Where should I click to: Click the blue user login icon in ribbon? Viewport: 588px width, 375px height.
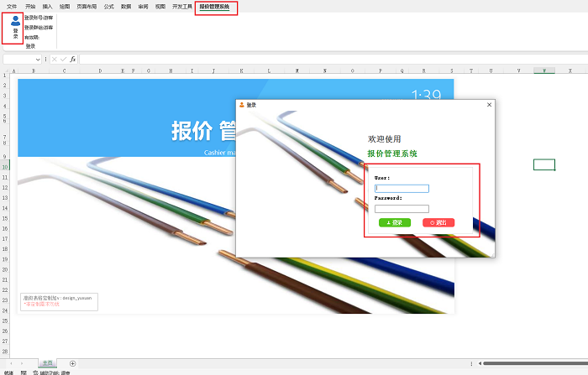[x=15, y=21]
